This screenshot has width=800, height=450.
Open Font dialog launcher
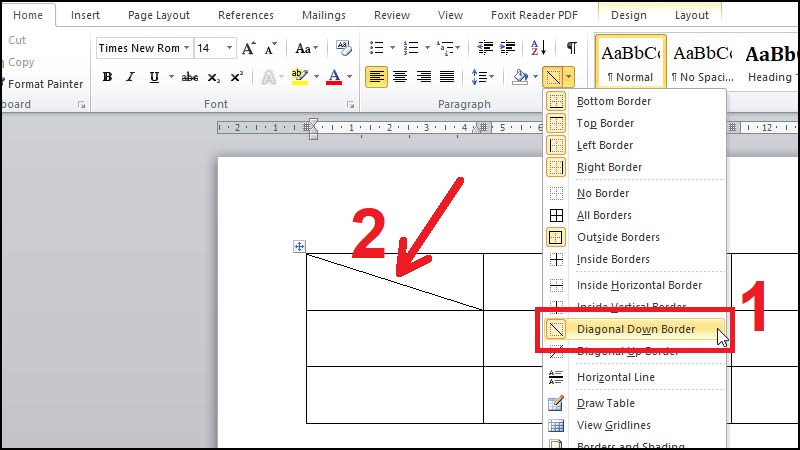(350, 105)
